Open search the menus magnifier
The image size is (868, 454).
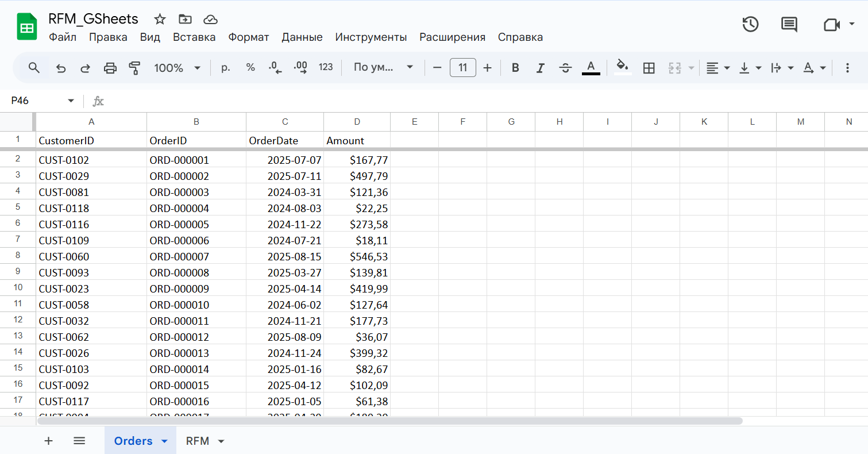coord(34,68)
